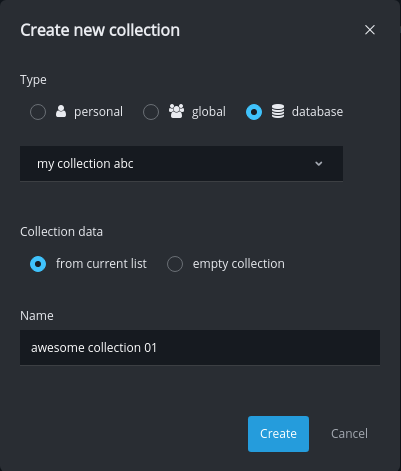Click the dropdown chevron arrow
Image resolution: width=401 pixels, height=471 pixels.
pos(319,164)
